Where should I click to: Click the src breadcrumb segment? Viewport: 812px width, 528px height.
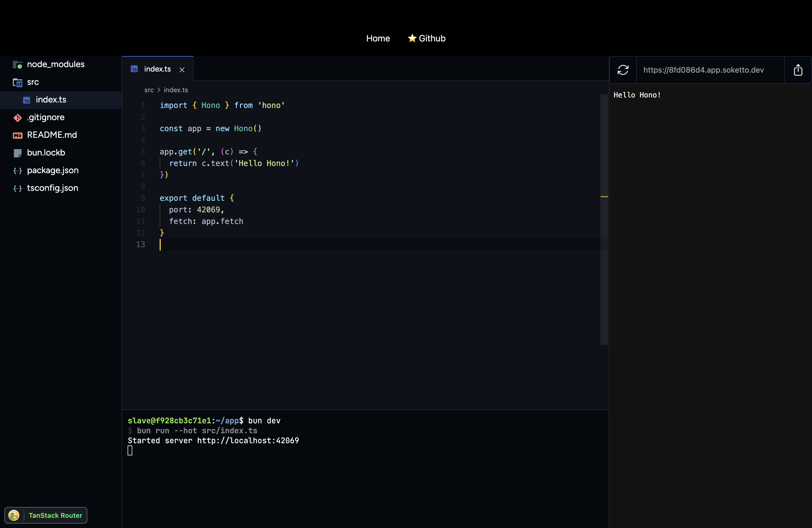(149, 90)
